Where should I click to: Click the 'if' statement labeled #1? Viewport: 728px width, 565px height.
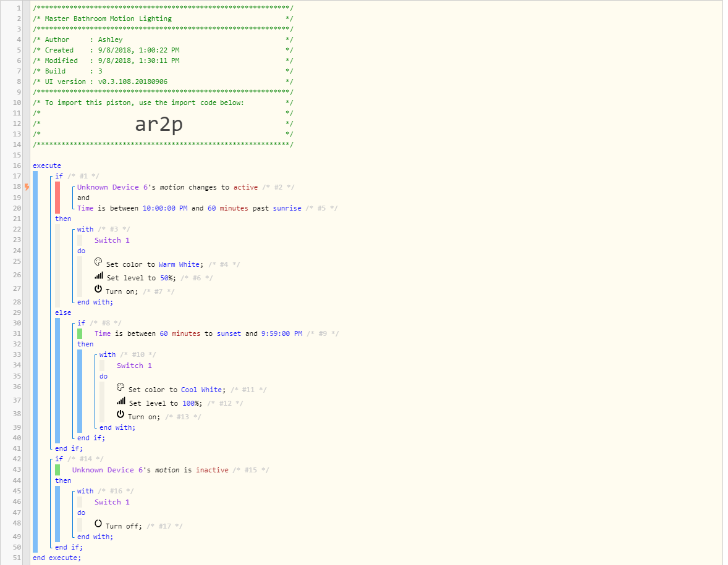pos(59,176)
